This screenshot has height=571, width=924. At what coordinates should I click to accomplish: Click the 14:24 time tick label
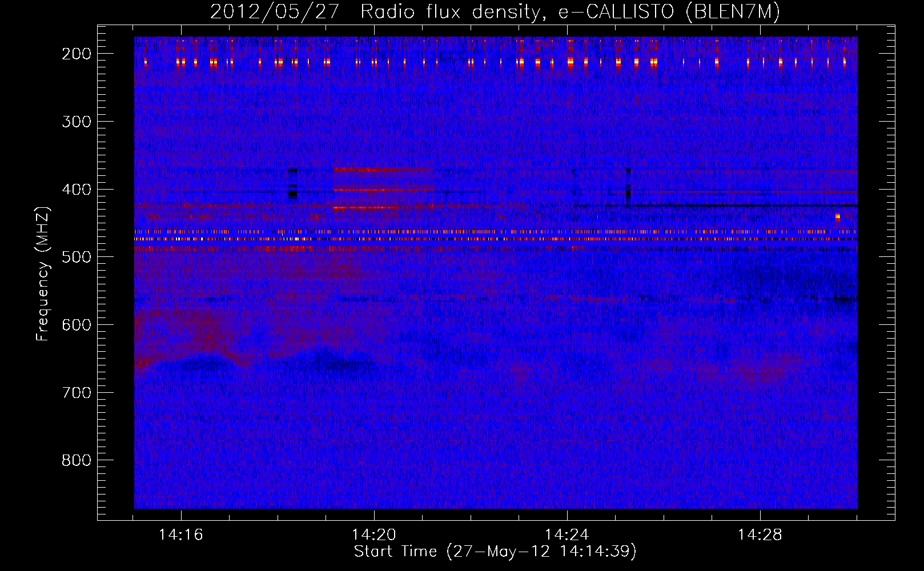pyautogui.click(x=567, y=535)
